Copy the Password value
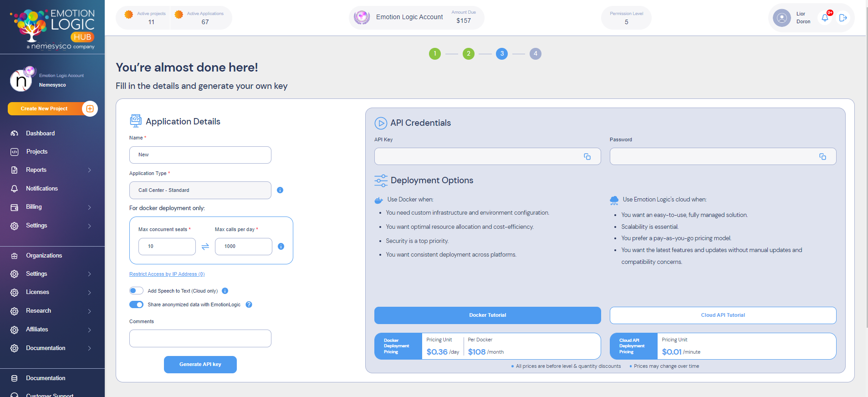Viewport: 868px width, 397px height. pyautogui.click(x=822, y=156)
